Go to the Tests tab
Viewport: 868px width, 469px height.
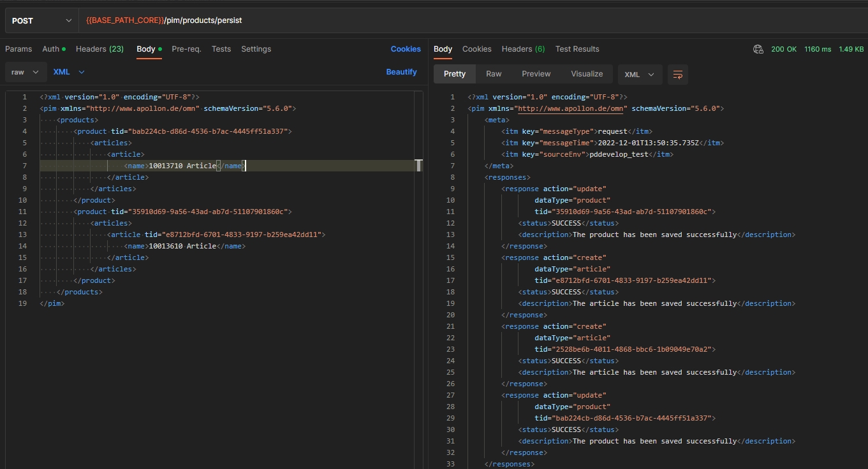pos(221,49)
